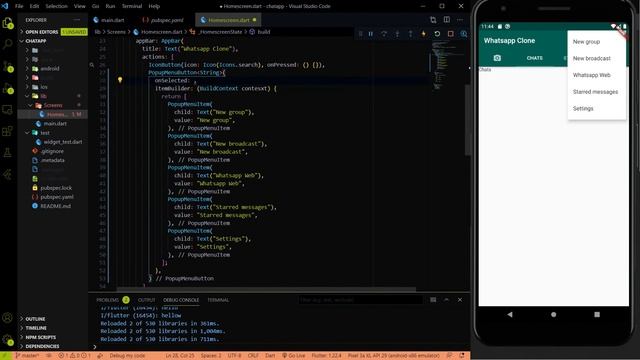Open the File menu
This screenshot has width=640, height=360.
(19, 6)
